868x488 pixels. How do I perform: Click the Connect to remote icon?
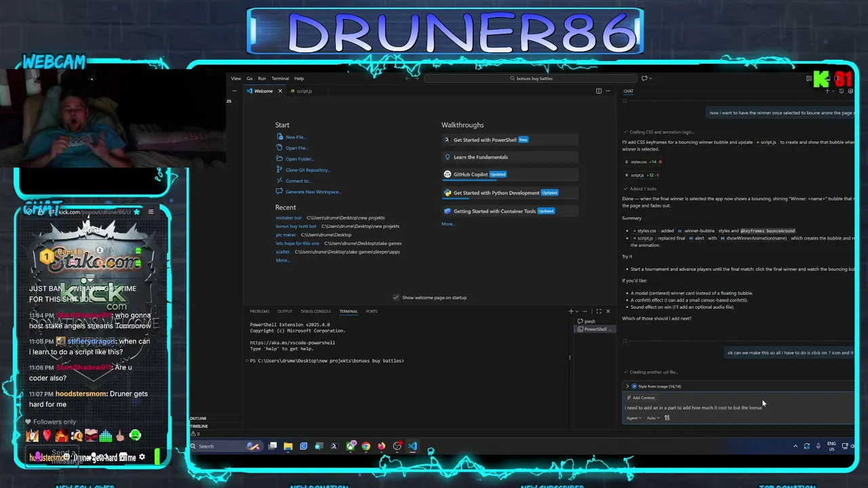[x=280, y=180]
